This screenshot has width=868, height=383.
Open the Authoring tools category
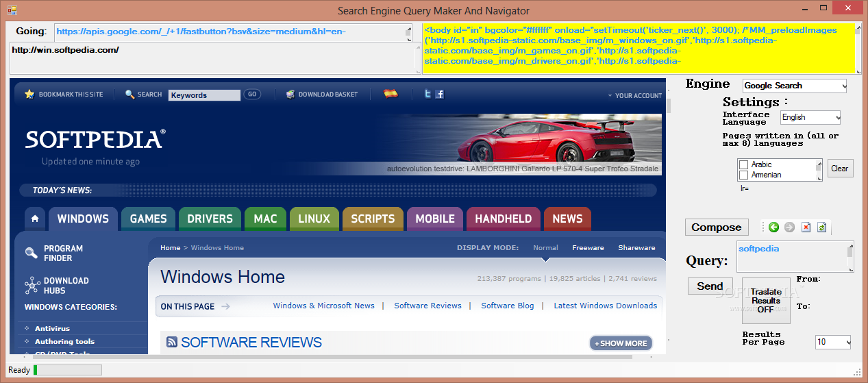64,341
